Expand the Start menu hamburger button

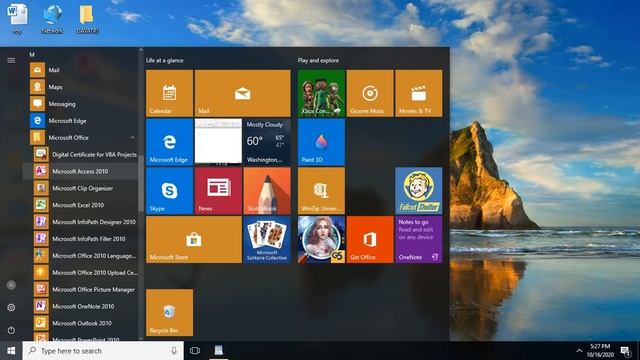[x=11, y=60]
